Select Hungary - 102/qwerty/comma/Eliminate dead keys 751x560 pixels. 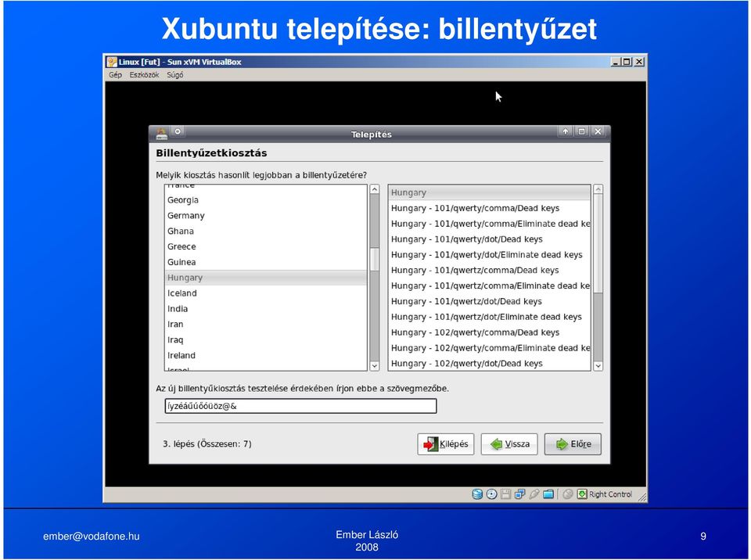pos(490,348)
